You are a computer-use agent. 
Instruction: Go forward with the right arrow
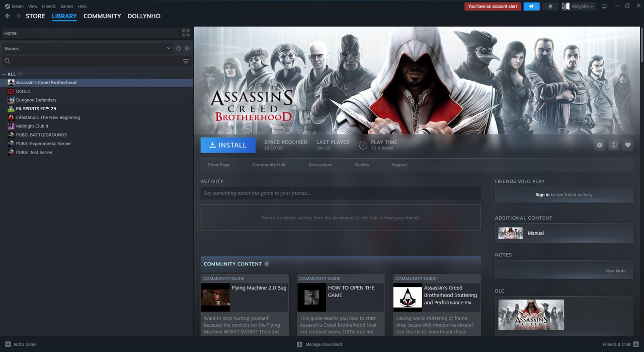[x=18, y=16]
